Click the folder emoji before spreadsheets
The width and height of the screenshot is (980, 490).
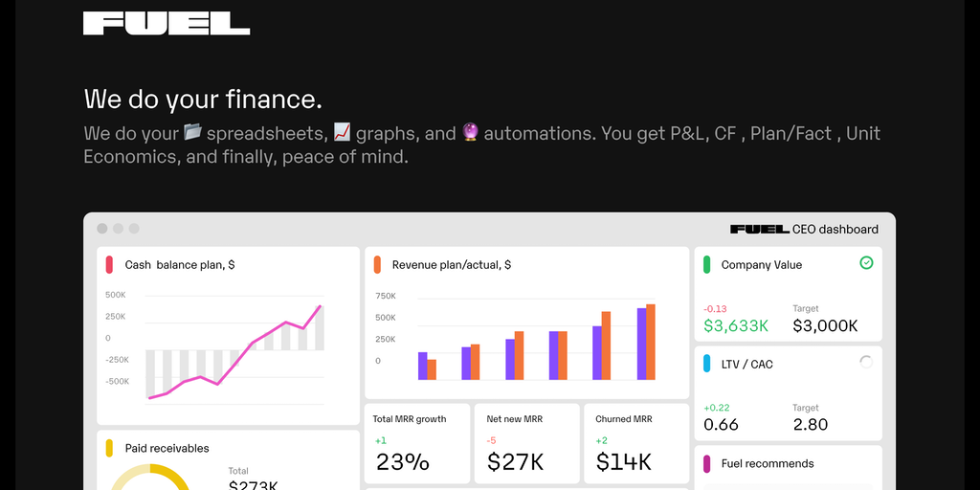coord(193,132)
